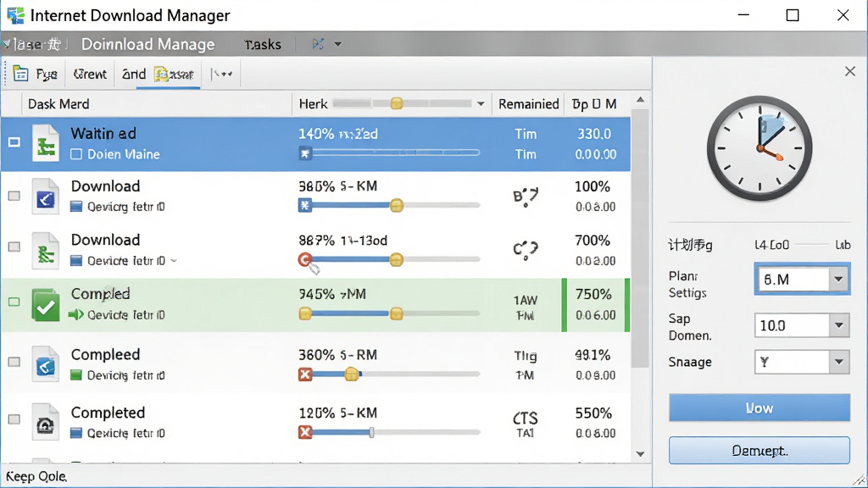Open the Herk column header dropdown arrow

point(481,104)
